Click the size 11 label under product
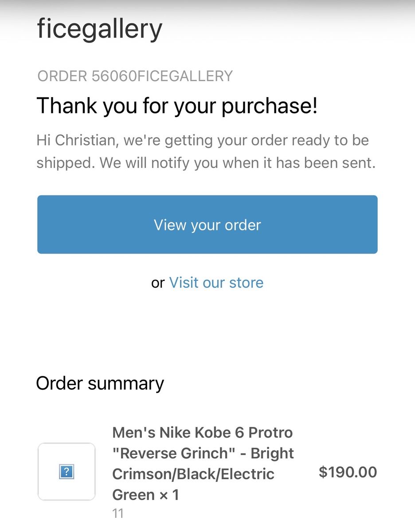This screenshot has width=415, height=532. pos(117,514)
